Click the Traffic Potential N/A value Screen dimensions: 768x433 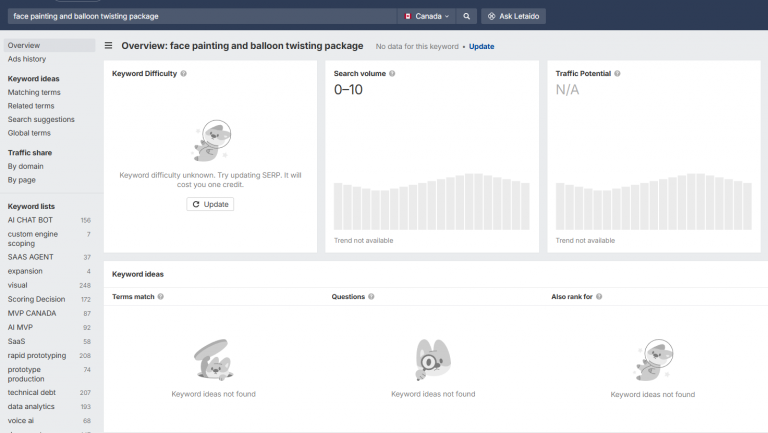[x=567, y=90]
